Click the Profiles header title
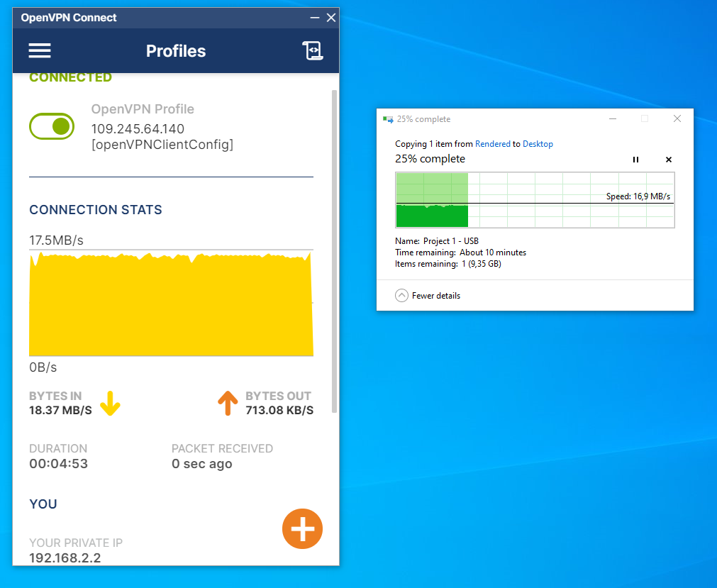The image size is (717, 588). [x=176, y=51]
